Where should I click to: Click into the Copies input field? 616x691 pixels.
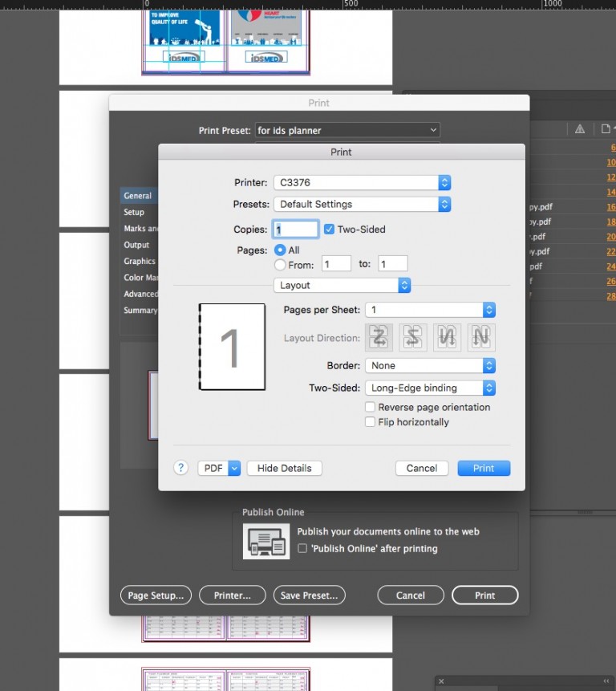(x=296, y=230)
